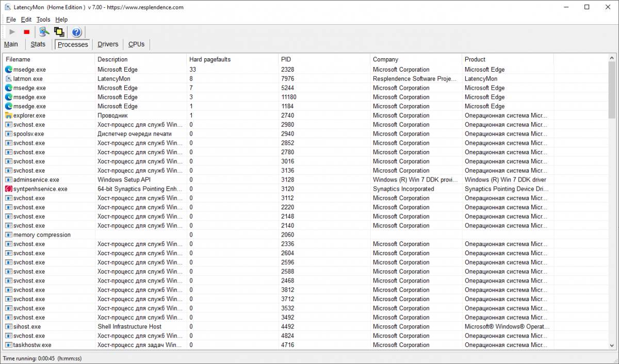This screenshot has width=619, height=364.
Task: Click the Resplendence Software company cell
Action: 415,78
